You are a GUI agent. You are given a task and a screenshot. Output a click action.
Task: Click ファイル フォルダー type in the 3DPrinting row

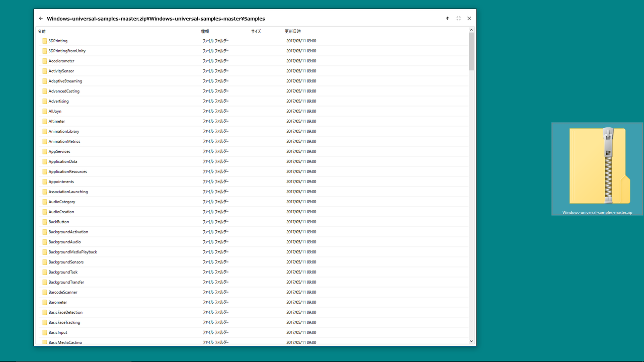215,41
